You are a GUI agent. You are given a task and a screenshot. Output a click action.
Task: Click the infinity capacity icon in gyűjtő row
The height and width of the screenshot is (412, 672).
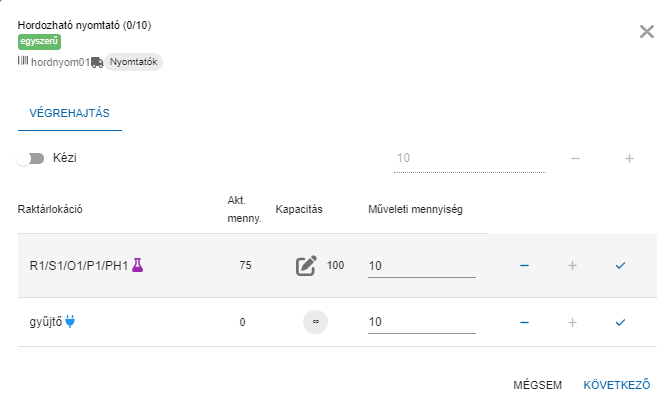(315, 322)
